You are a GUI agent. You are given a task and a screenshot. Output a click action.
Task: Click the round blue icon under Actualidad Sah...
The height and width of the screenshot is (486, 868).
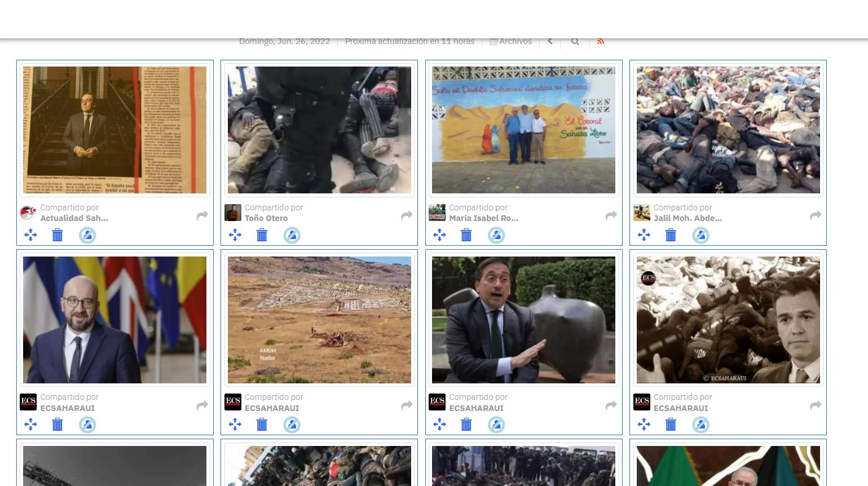pos(87,235)
